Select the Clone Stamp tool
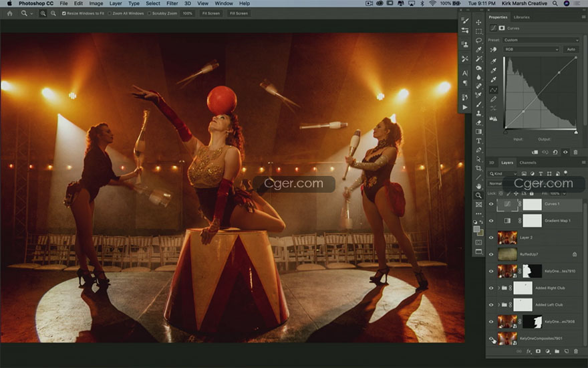Viewport: 588px width, 368px height. pyautogui.click(x=478, y=113)
